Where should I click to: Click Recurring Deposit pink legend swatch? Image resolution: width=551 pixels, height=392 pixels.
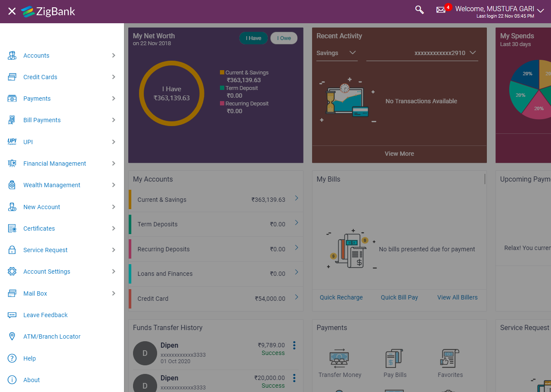pyautogui.click(x=222, y=104)
